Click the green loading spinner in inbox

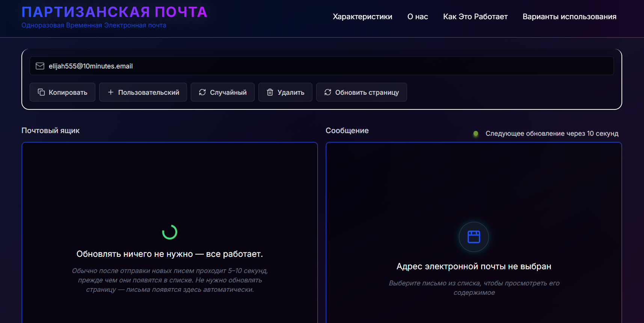170,232
